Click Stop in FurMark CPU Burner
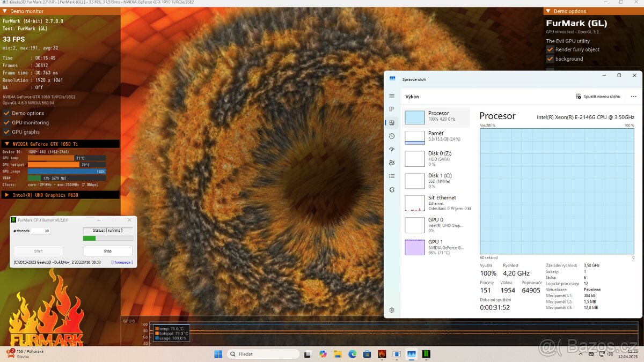644x362 pixels. [x=108, y=251]
